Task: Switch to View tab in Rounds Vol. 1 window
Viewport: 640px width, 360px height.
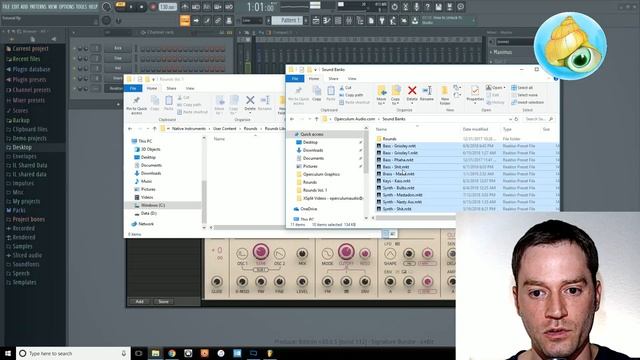Action: [190, 89]
